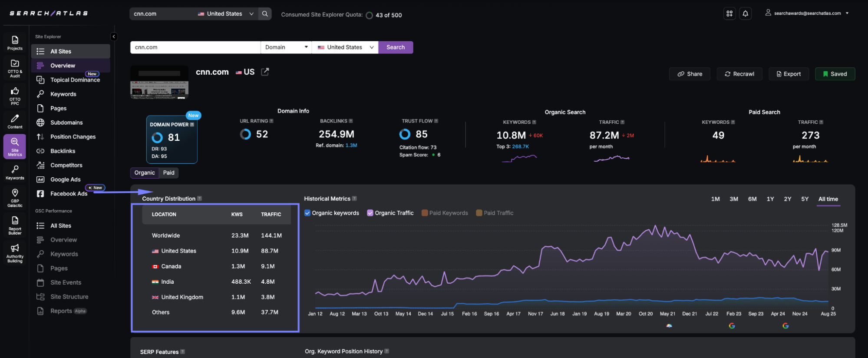Select the 1Y time range
Image resolution: width=868 pixels, height=358 pixels.
click(770, 199)
